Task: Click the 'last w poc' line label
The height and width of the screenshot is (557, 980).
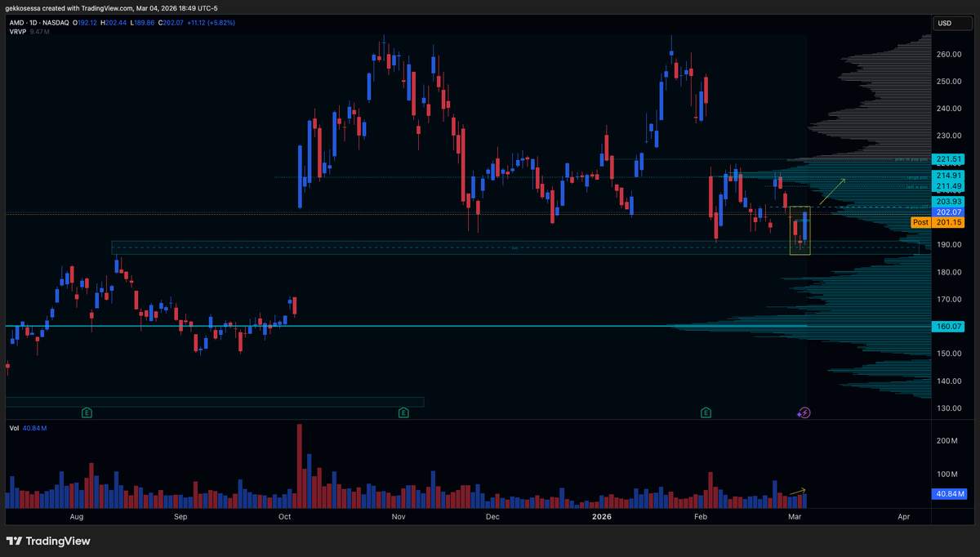Action: (919, 186)
